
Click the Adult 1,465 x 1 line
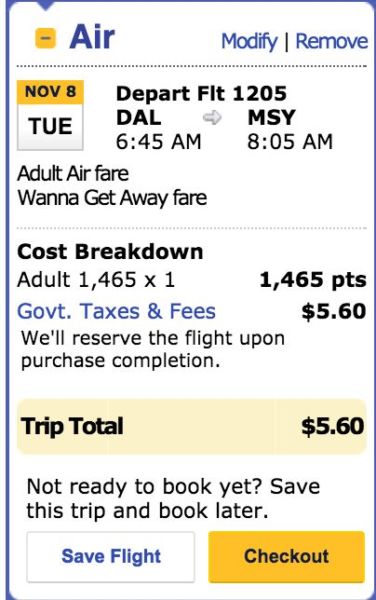click(x=96, y=280)
